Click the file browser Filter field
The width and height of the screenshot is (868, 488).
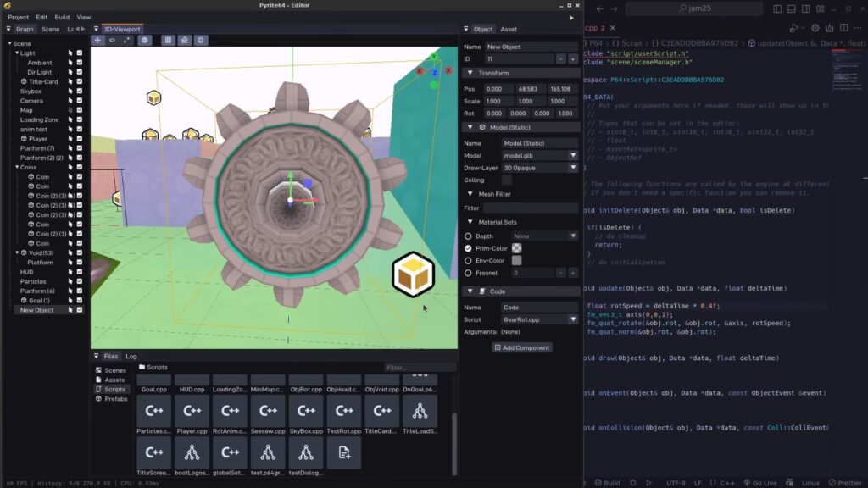pyautogui.click(x=420, y=367)
